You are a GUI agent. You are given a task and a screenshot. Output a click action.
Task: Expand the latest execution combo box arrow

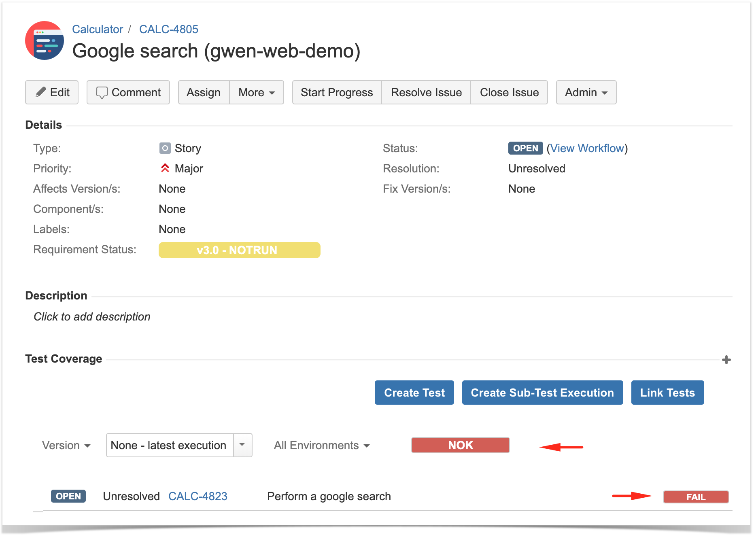pos(242,445)
